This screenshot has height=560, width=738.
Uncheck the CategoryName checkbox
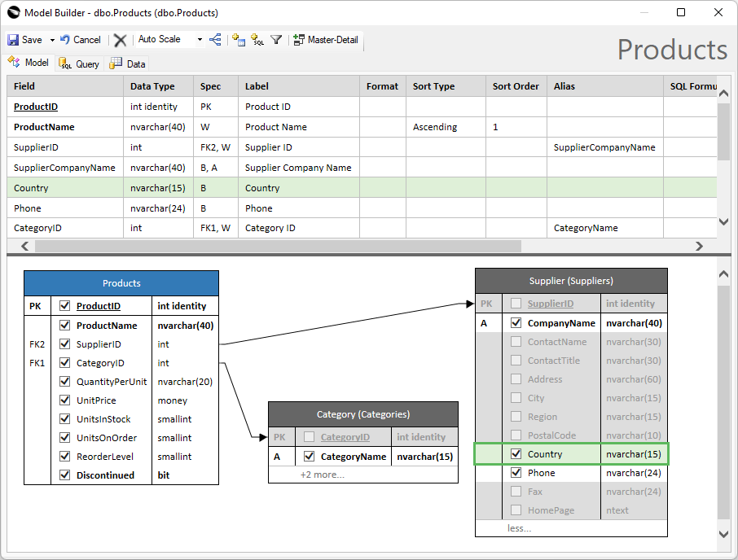309,457
